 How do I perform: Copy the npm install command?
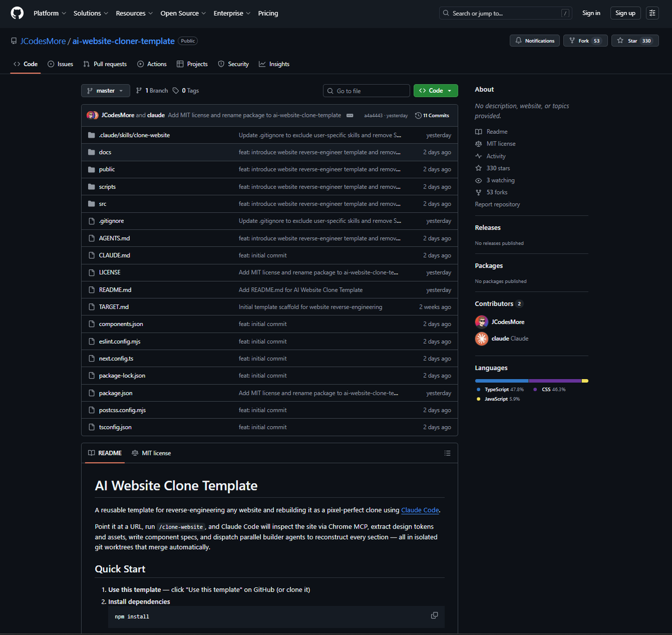(x=434, y=615)
